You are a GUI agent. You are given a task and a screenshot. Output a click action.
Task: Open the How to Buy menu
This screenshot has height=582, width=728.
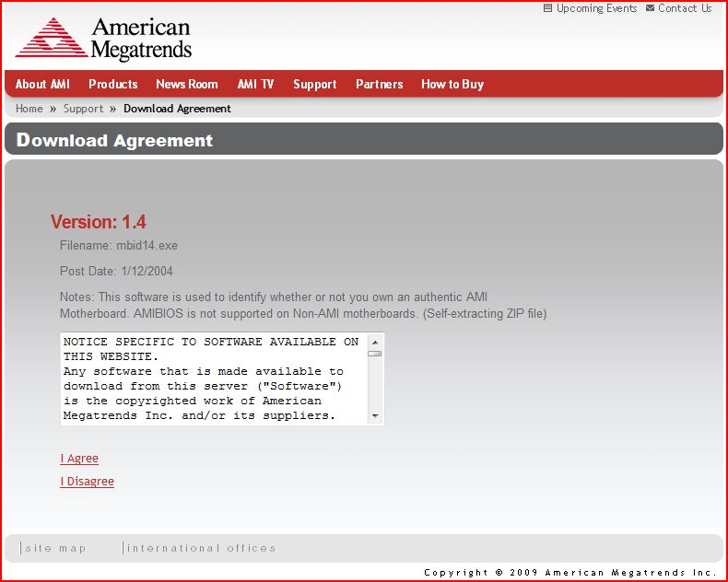click(452, 85)
